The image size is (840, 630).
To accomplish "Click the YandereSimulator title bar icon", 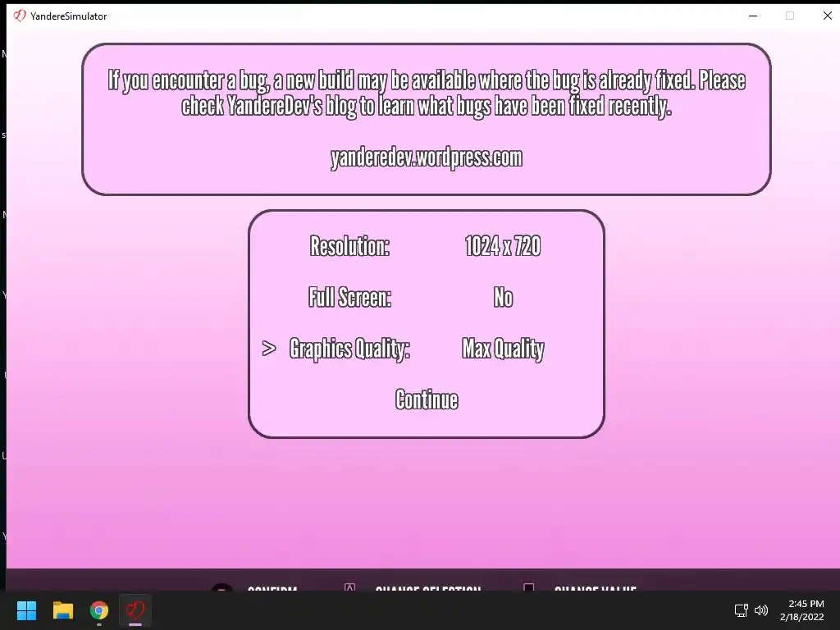I will (x=20, y=16).
